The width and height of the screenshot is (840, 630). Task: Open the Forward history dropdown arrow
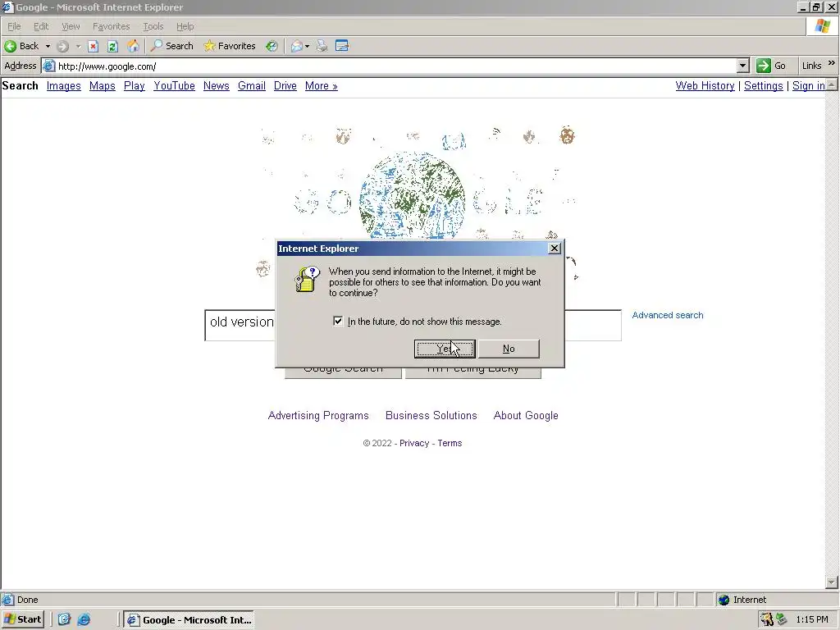78,46
